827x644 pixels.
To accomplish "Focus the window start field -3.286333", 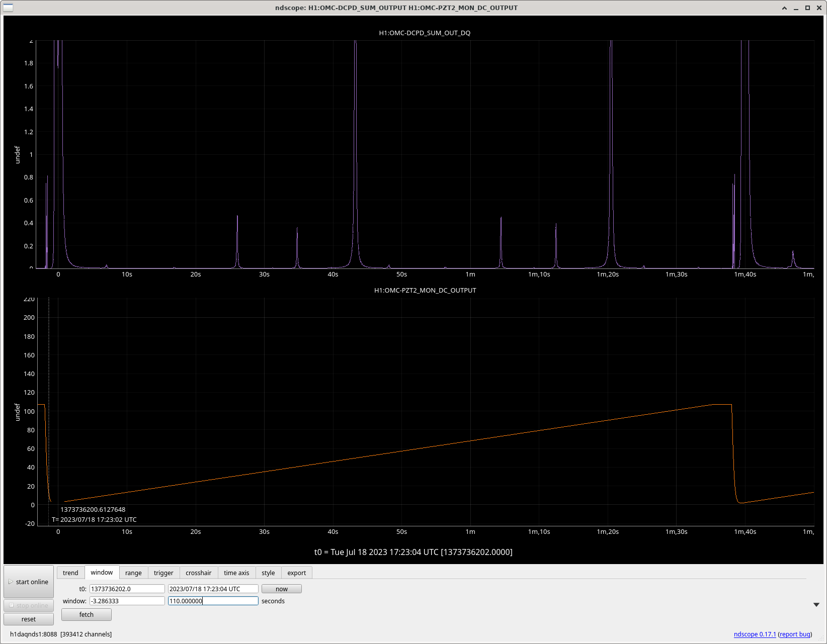I will (127, 601).
